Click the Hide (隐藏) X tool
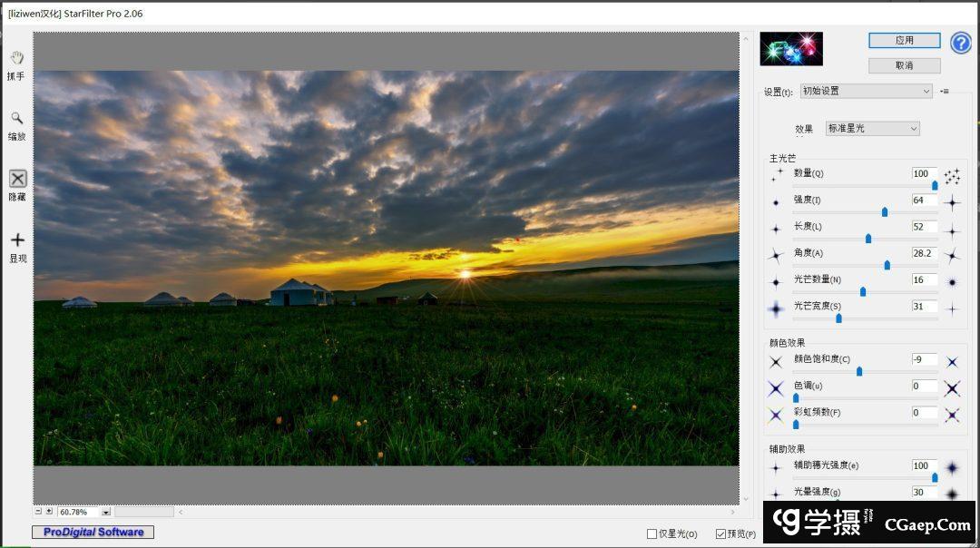This screenshot has width=980, height=548. point(17,179)
